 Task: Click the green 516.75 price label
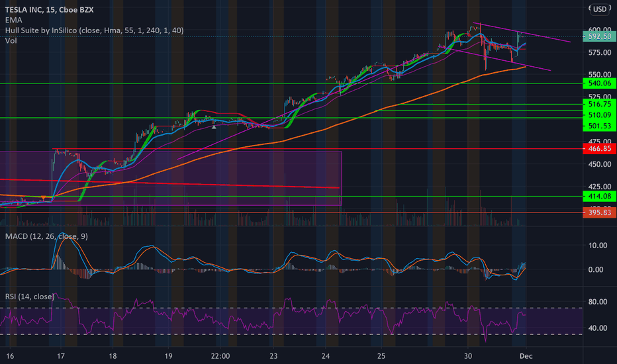point(599,105)
